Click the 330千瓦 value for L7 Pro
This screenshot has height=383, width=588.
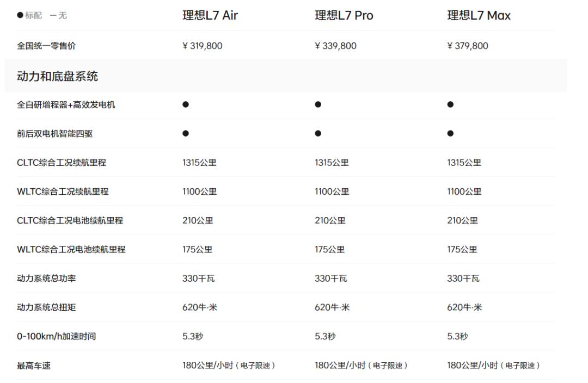click(331, 279)
